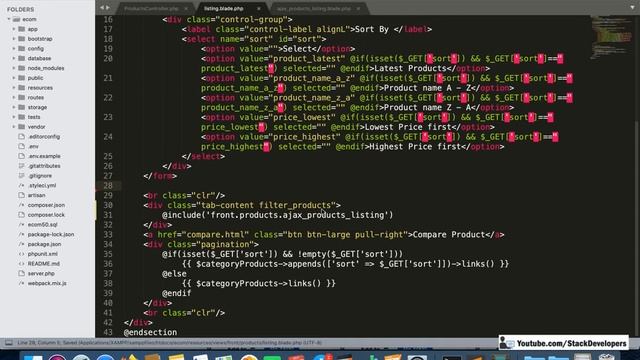Expand the config folder arrow
Screen dimensions: 640x360
(x=14, y=49)
